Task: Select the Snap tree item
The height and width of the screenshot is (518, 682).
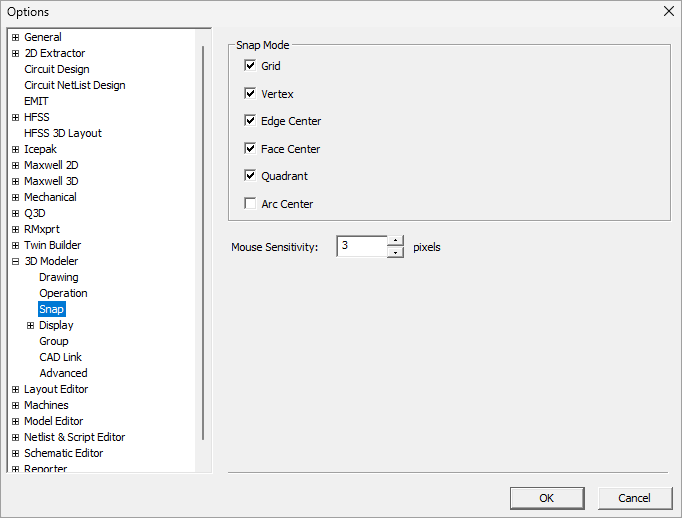Action: point(51,309)
